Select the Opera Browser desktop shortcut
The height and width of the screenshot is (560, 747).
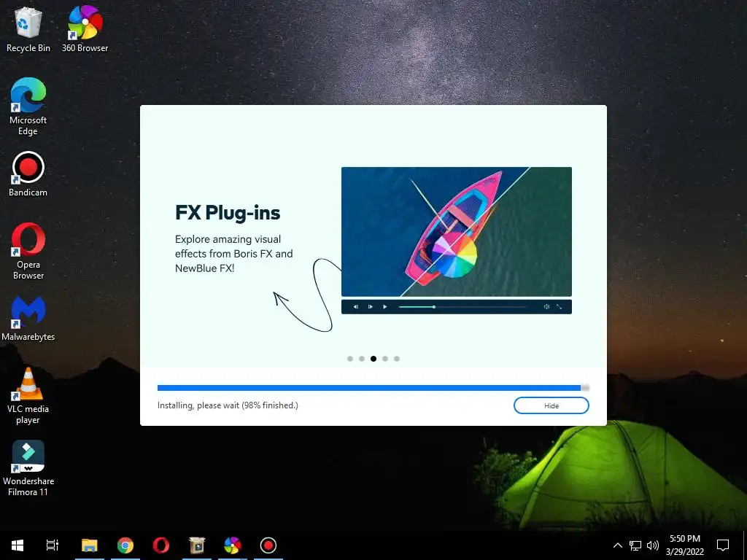pos(28,251)
